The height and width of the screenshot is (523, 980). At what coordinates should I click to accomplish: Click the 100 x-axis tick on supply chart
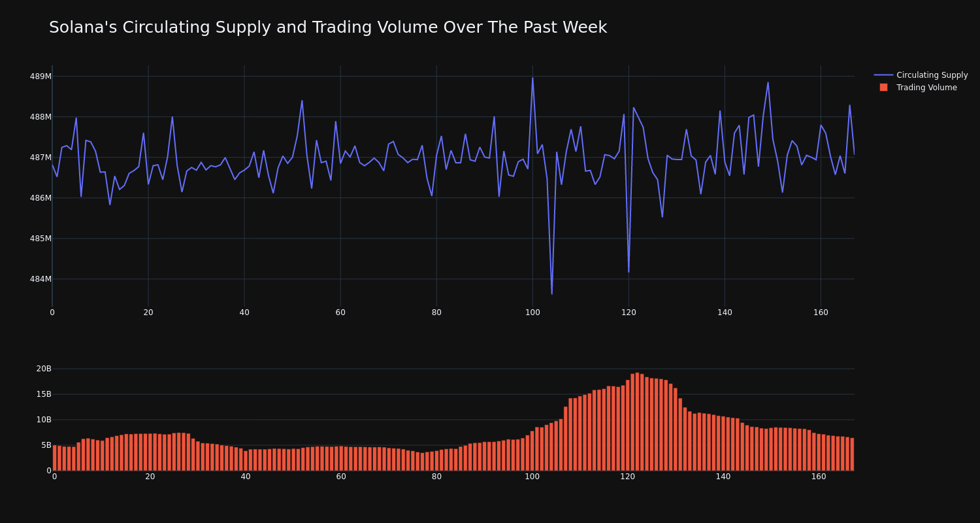pos(532,312)
